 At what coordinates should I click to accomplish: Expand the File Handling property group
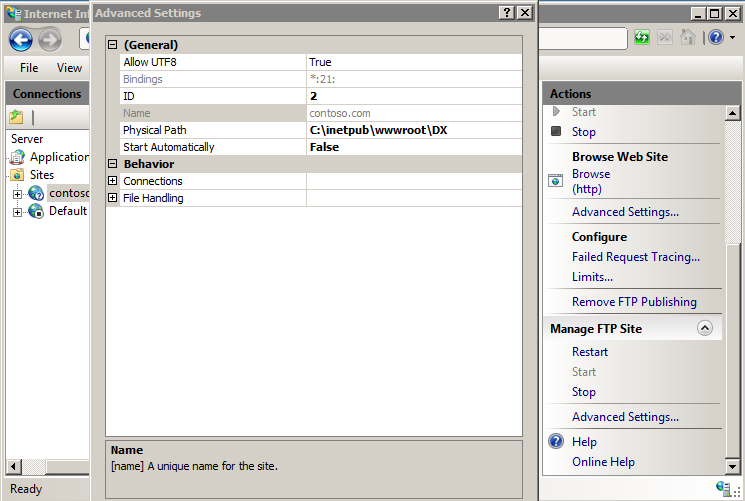(113, 198)
